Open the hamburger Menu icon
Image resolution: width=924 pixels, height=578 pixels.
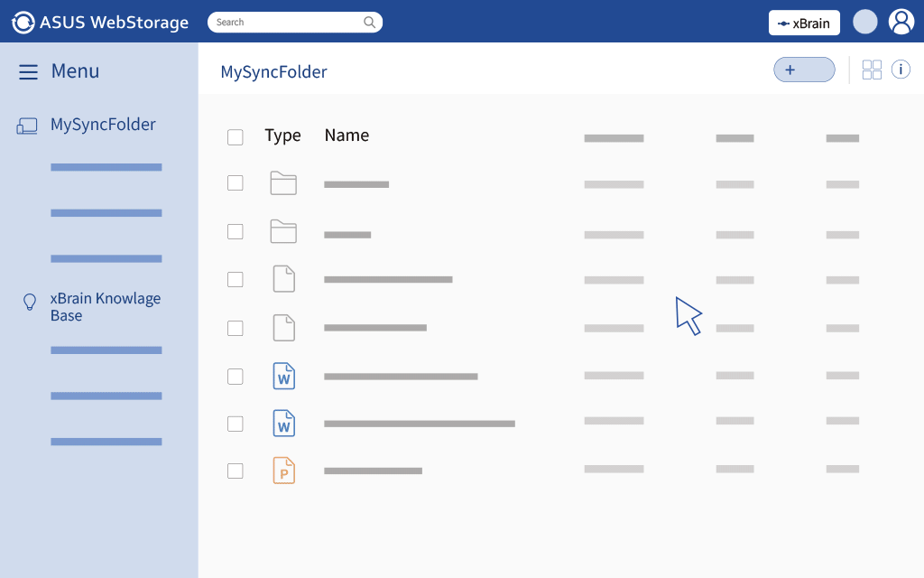29,72
